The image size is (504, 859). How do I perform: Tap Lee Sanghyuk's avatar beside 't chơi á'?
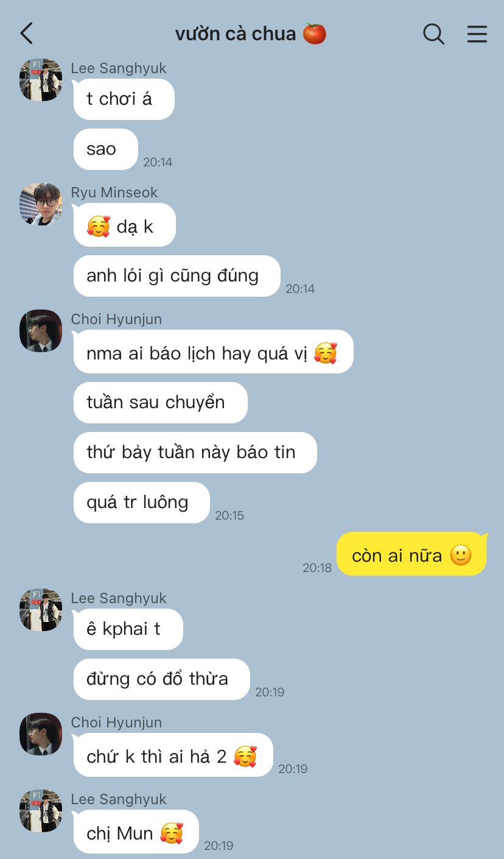[41, 80]
